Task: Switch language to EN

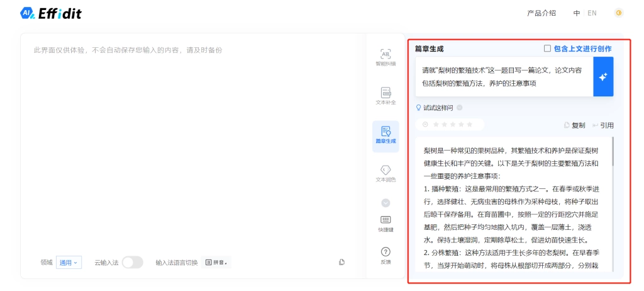Action: 592,13
